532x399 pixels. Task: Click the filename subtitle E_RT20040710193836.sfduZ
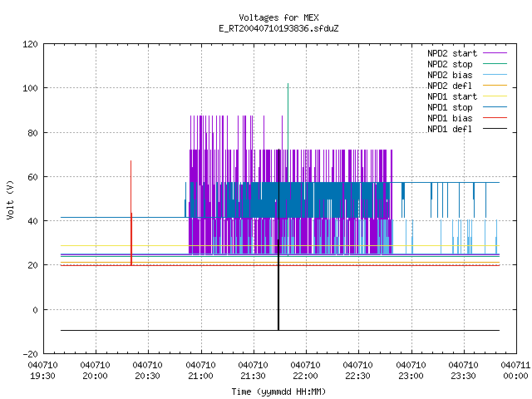coord(278,28)
